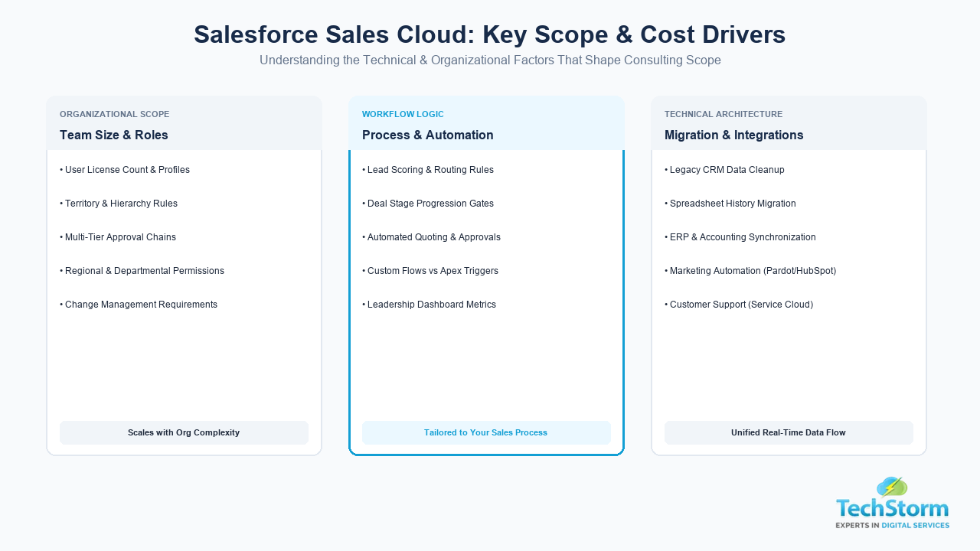Image resolution: width=980 pixels, height=551 pixels.
Task: Click 'Lead Scoring & Routing Rules'
Action: [x=428, y=170]
